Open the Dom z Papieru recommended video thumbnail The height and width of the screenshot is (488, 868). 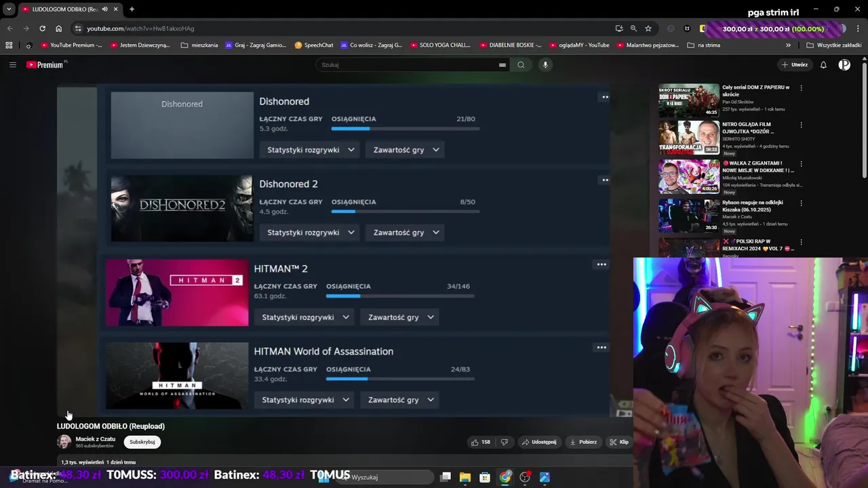(x=689, y=100)
